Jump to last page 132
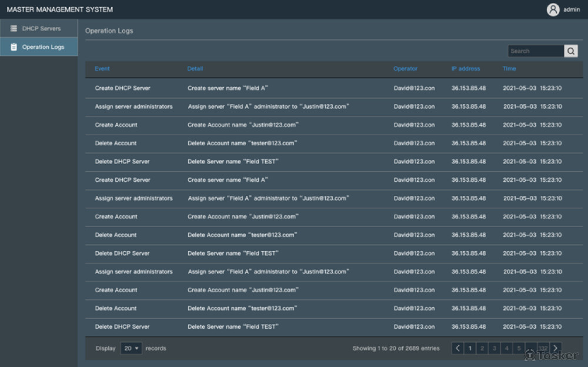The image size is (588, 367). coord(543,348)
